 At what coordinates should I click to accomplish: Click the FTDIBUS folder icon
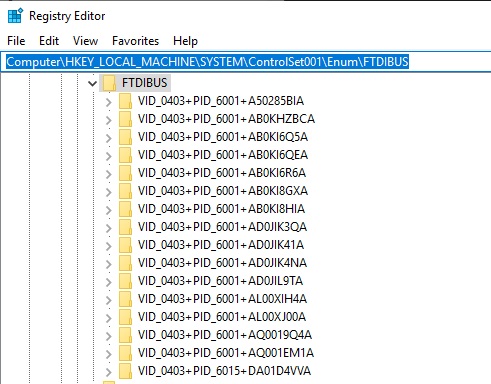(x=109, y=83)
